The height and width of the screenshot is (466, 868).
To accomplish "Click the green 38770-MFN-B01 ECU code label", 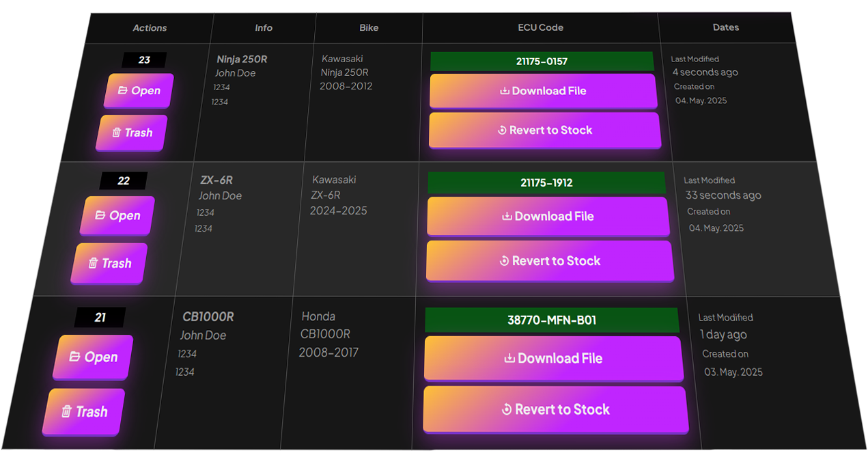I will (551, 320).
